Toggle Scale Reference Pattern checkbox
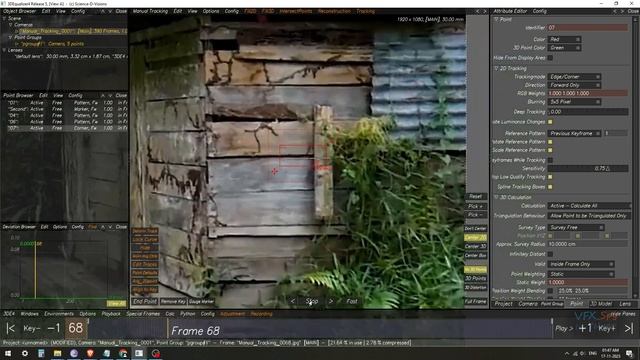 pos(550,150)
